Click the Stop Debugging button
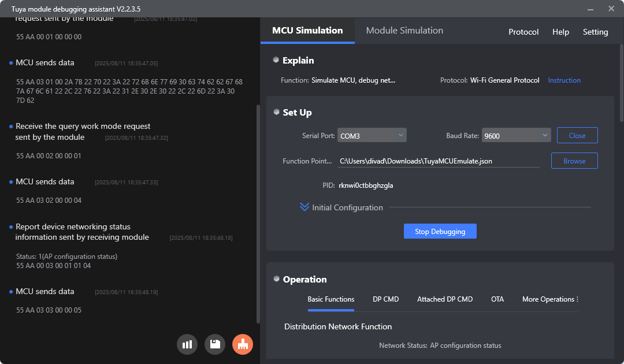Image resolution: width=624 pixels, height=364 pixels. tap(440, 231)
